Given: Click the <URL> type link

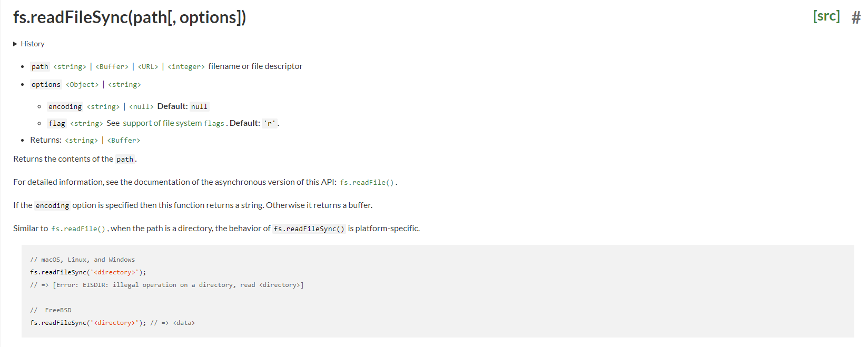Looking at the screenshot, I should point(148,67).
